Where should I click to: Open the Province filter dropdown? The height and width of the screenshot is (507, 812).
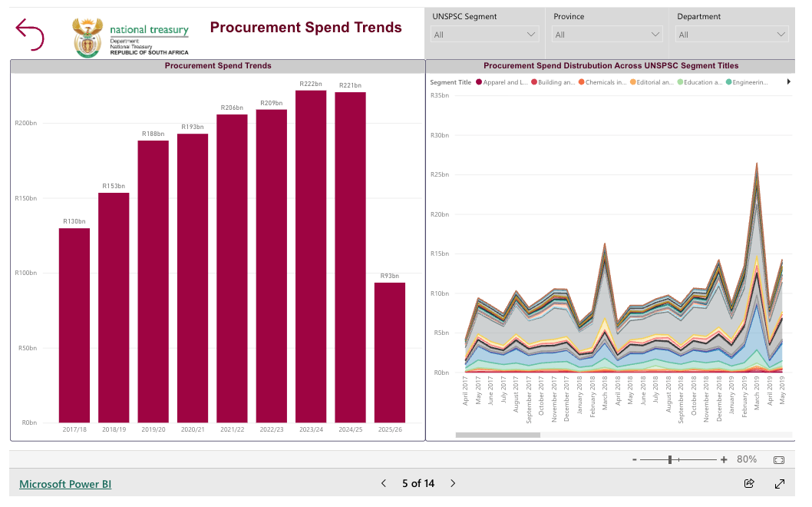tap(607, 35)
